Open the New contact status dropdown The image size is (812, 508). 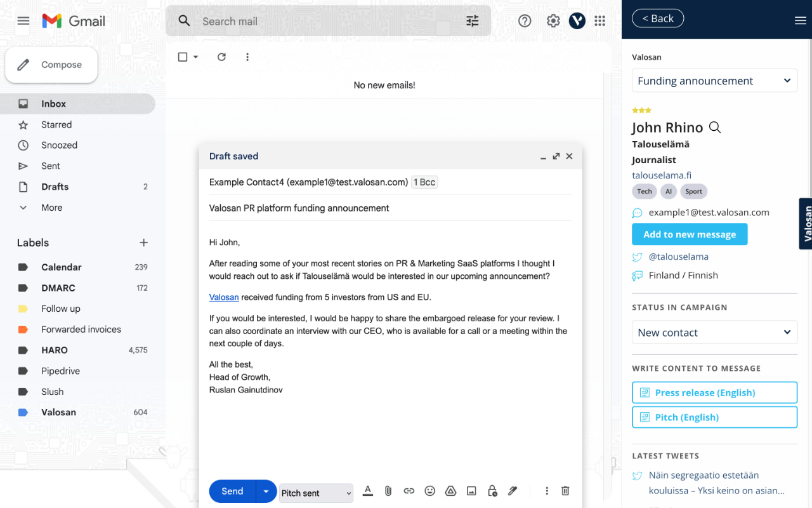[714, 332]
